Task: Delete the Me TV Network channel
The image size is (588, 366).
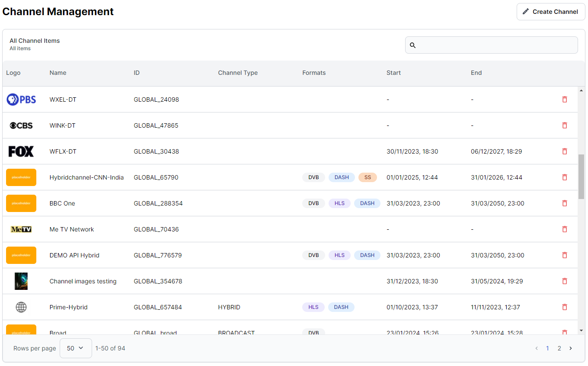Action: point(564,229)
